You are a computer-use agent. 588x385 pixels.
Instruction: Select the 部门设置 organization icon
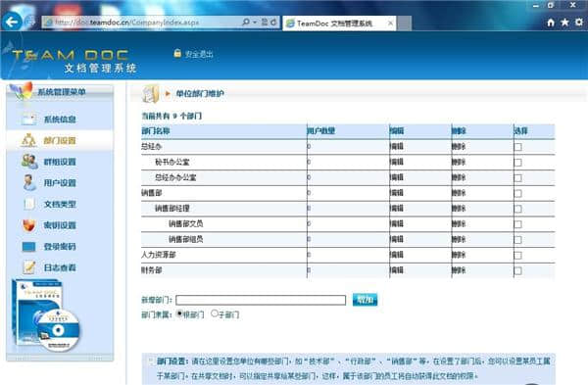click(28, 140)
